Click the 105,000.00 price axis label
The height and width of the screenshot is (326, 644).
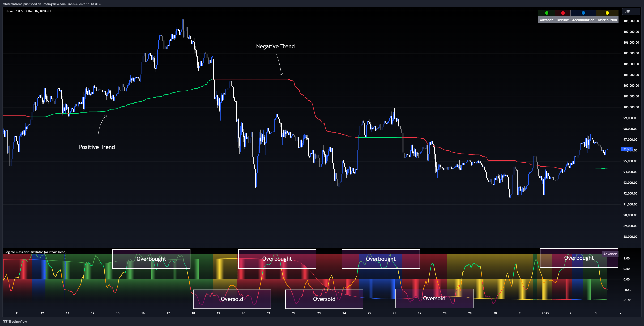[631, 53]
